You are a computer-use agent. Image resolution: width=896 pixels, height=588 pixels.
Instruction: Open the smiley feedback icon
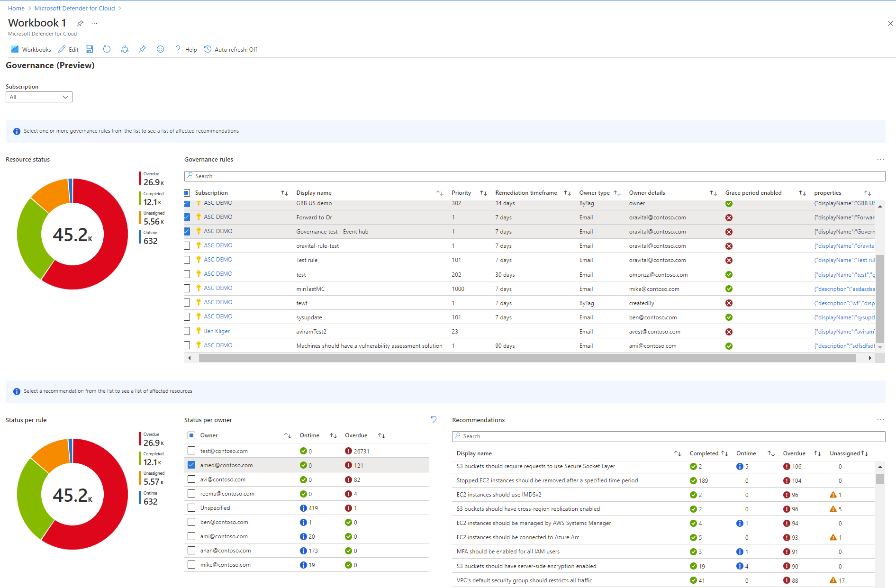coord(160,49)
